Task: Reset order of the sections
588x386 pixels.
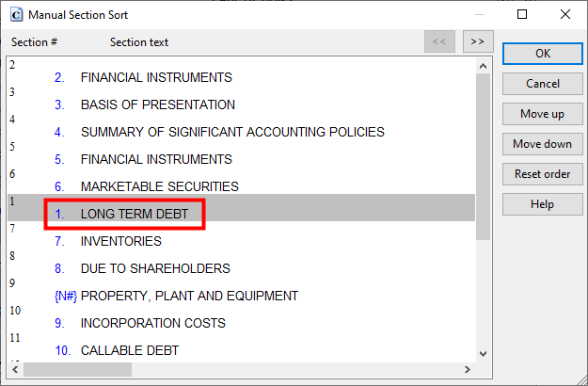Action: pos(543,174)
